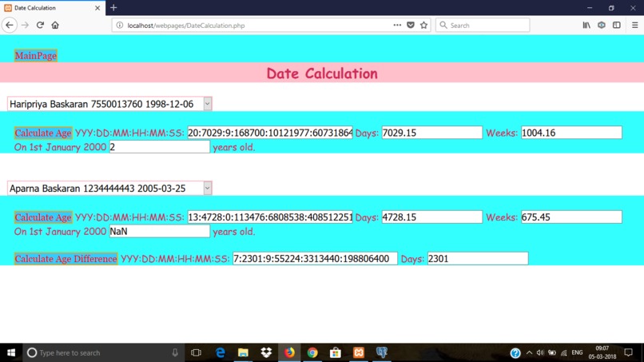Image resolution: width=644 pixels, height=362 pixels.
Task: Show hidden system tray icons
Action: click(529, 352)
